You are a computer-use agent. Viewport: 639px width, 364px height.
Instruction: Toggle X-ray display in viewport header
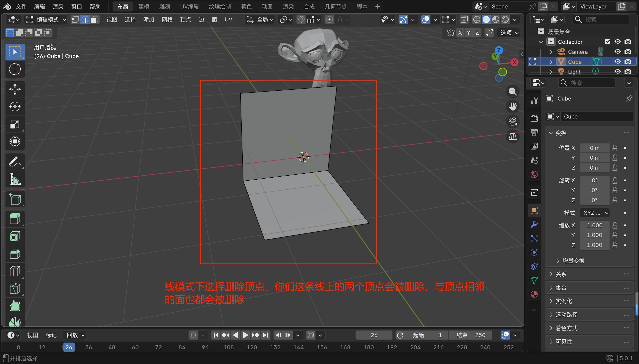coord(464,19)
